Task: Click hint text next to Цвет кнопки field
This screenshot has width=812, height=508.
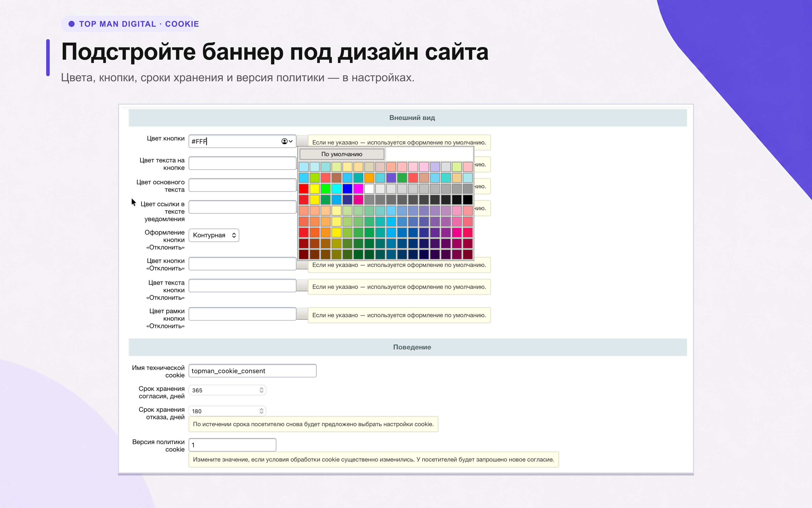Action: pos(399,142)
